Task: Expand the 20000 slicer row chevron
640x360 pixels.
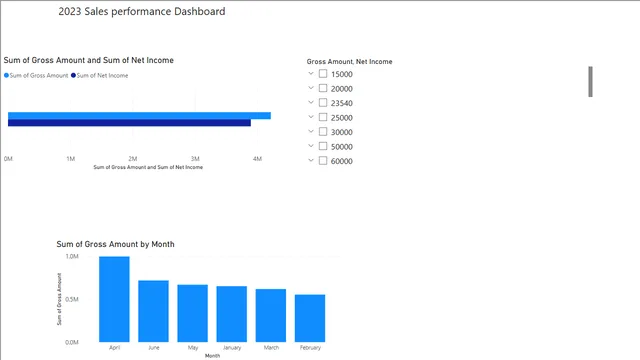Action: click(x=311, y=88)
